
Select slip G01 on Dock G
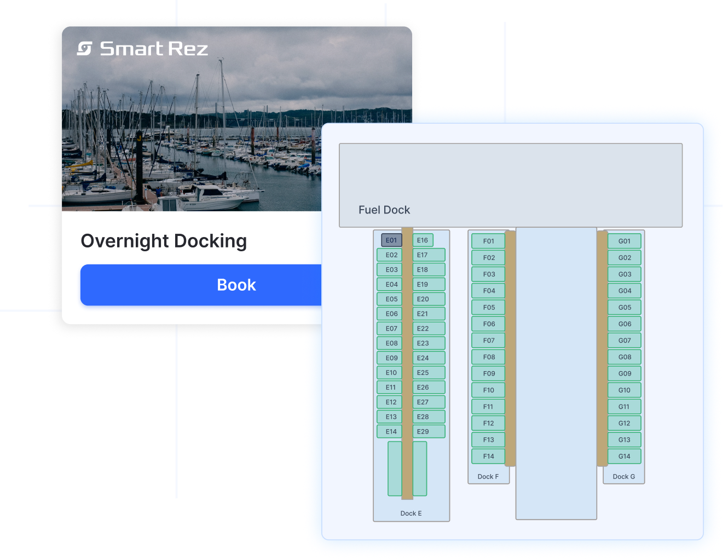coord(625,241)
